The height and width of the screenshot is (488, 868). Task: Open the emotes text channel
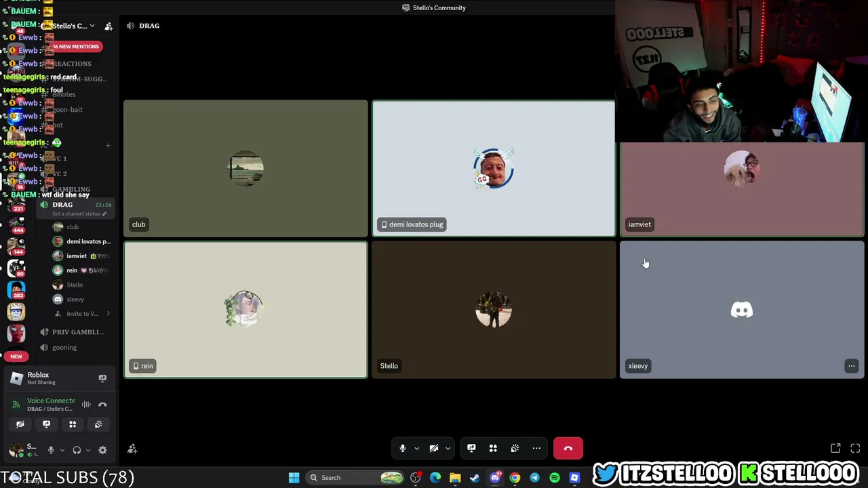point(64,94)
